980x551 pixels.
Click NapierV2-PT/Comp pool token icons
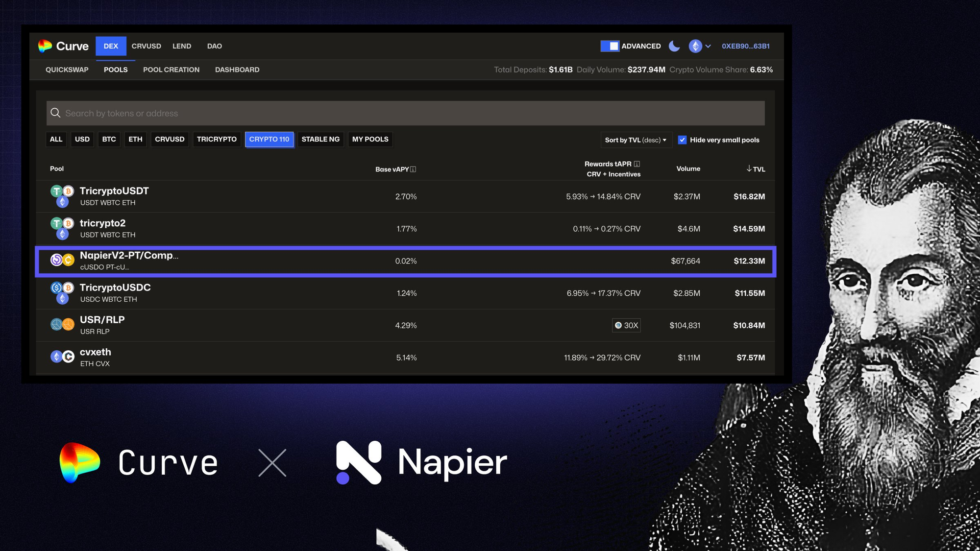click(62, 260)
